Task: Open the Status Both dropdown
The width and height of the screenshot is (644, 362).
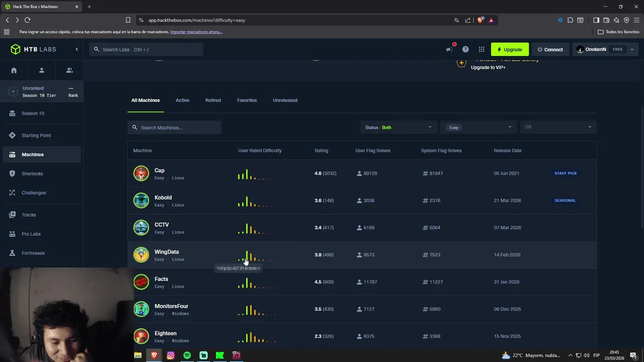Action: 398,128
